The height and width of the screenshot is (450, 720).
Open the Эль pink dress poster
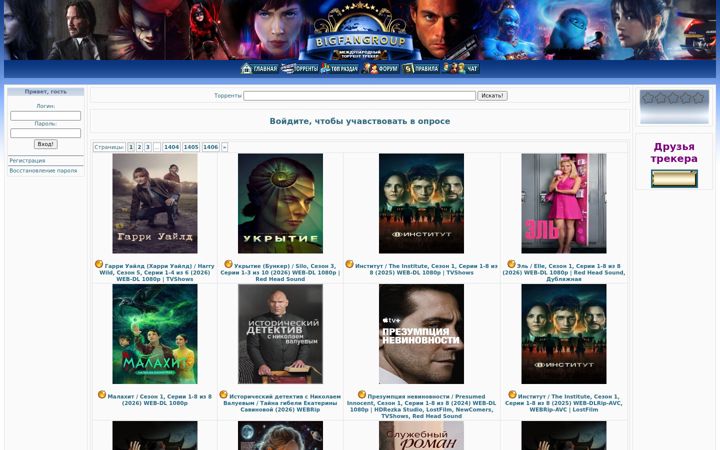(564, 203)
